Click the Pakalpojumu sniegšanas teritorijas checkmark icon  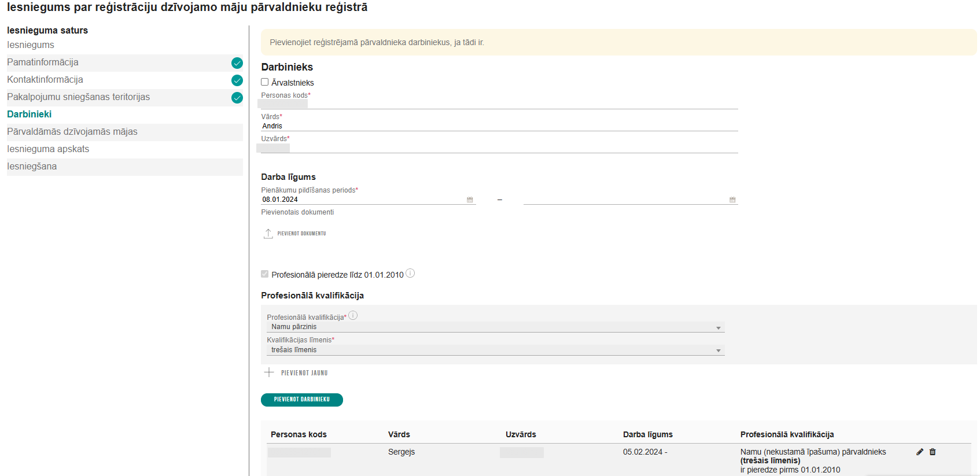(x=237, y=98)
